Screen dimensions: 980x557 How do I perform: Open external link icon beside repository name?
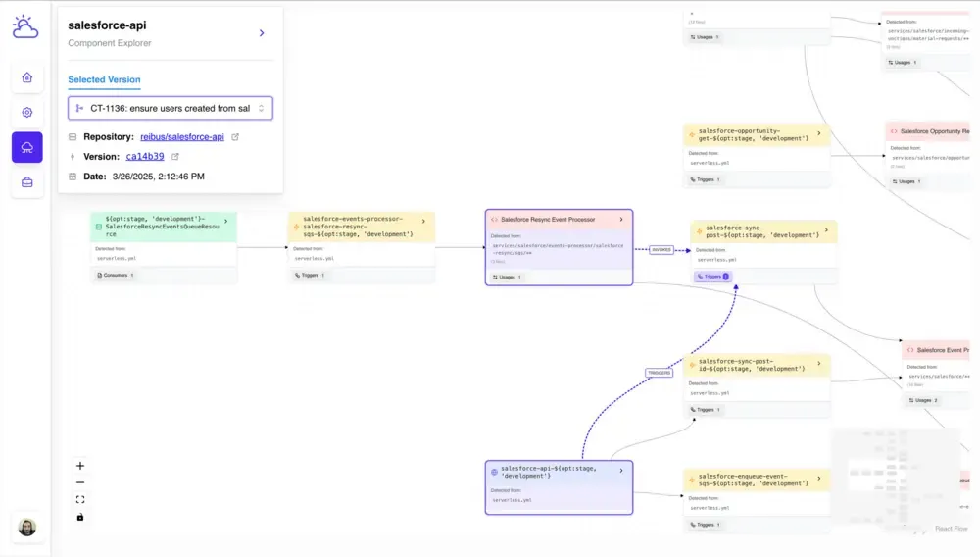pyautogui.click(x=235, y=137)
